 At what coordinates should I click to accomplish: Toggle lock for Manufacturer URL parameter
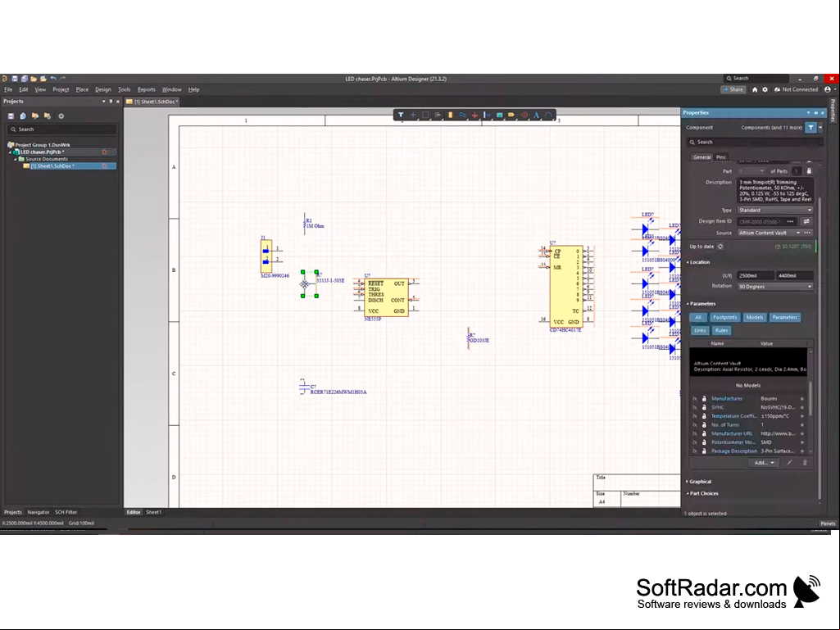[x=704, y=433]
